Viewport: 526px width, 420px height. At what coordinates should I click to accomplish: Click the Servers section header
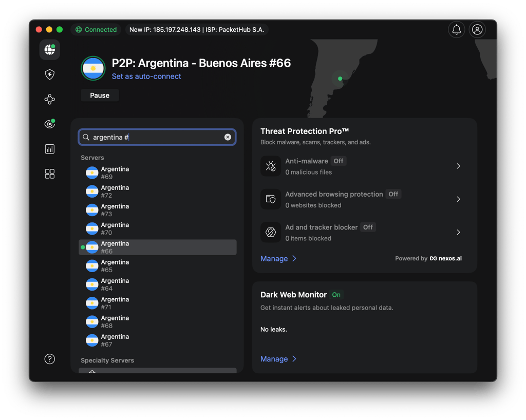pyautogui.click(x=92, y=158)
